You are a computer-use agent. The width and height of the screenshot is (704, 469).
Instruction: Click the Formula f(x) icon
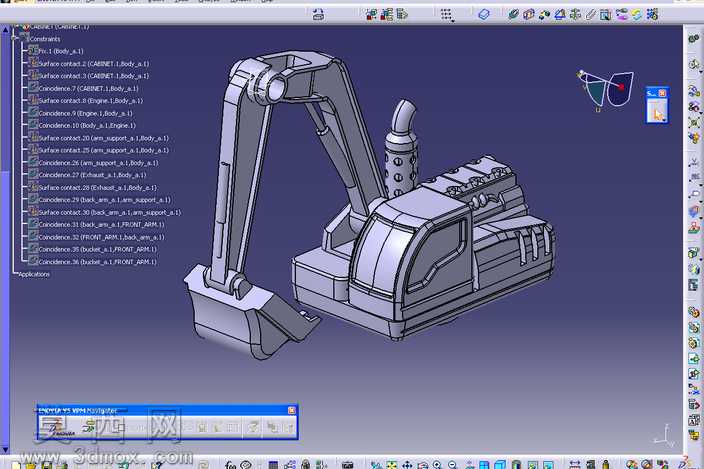(x=230, y=465)
